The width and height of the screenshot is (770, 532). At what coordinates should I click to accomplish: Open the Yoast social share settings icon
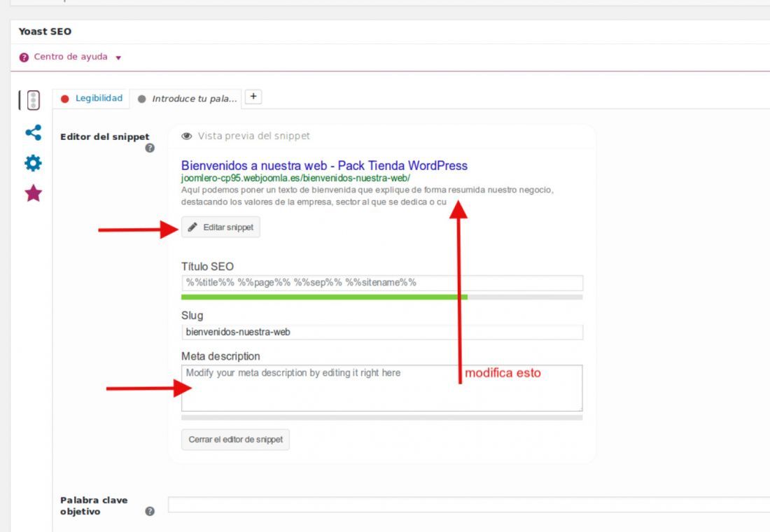click(33, 132)
